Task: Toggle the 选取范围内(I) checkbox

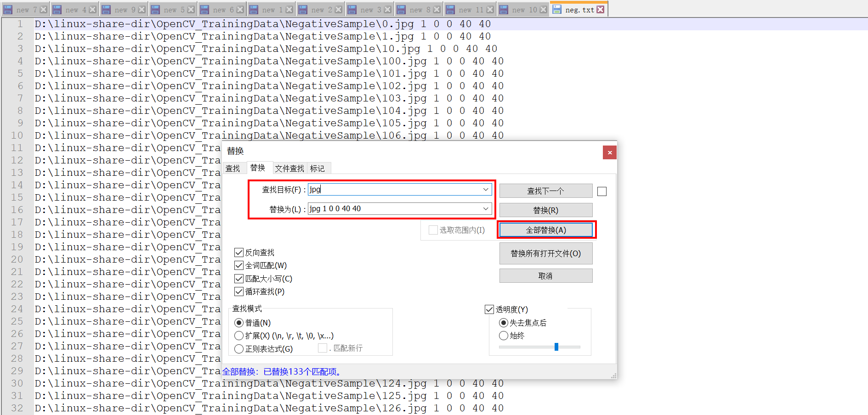Action: point(433,230)
